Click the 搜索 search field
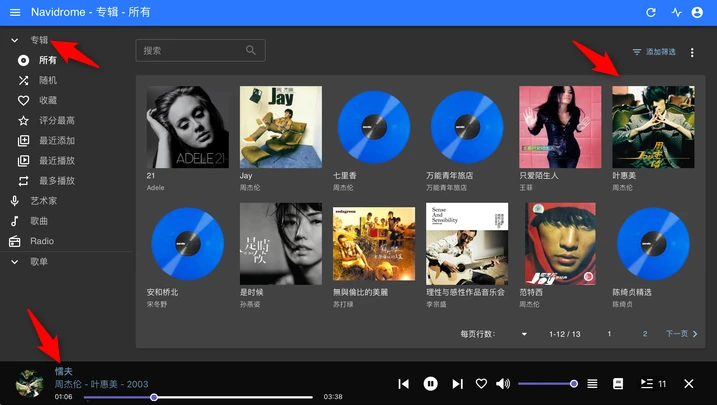This screenshot has height=405, width=717. (x=200, y=50)
